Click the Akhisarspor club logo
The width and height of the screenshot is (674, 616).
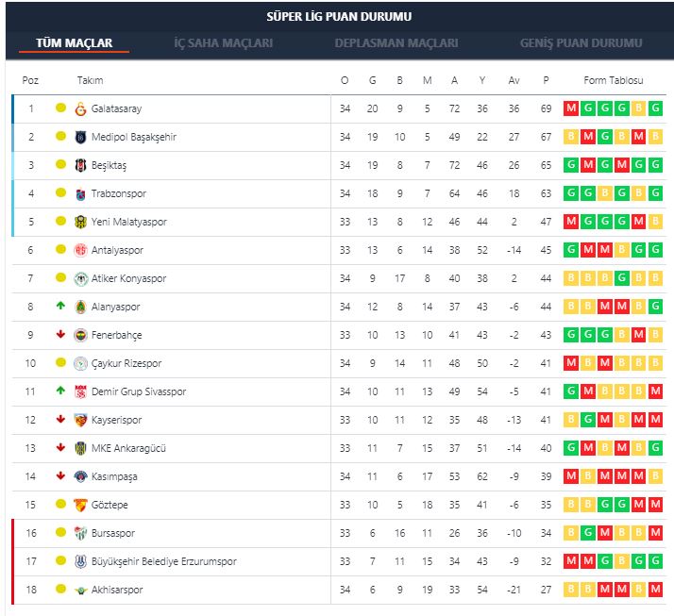point(80,590)
